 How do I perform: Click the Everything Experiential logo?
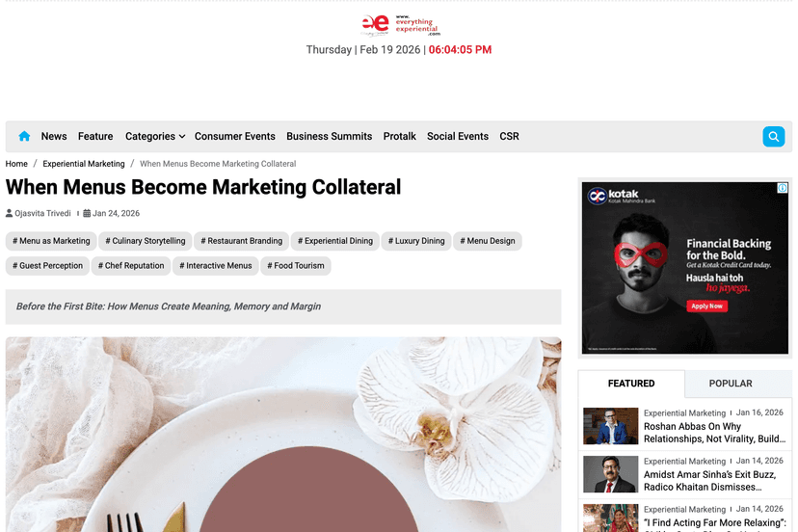[x=400, y=25]
